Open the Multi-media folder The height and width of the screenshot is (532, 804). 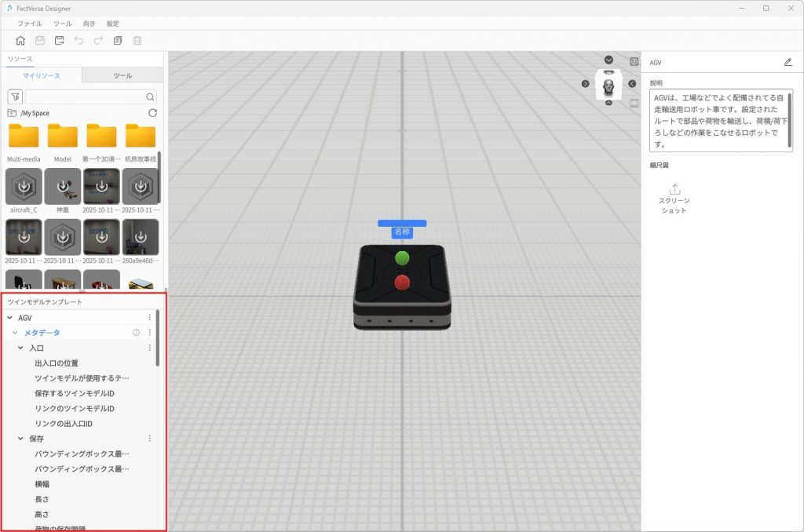coord(24,137)
